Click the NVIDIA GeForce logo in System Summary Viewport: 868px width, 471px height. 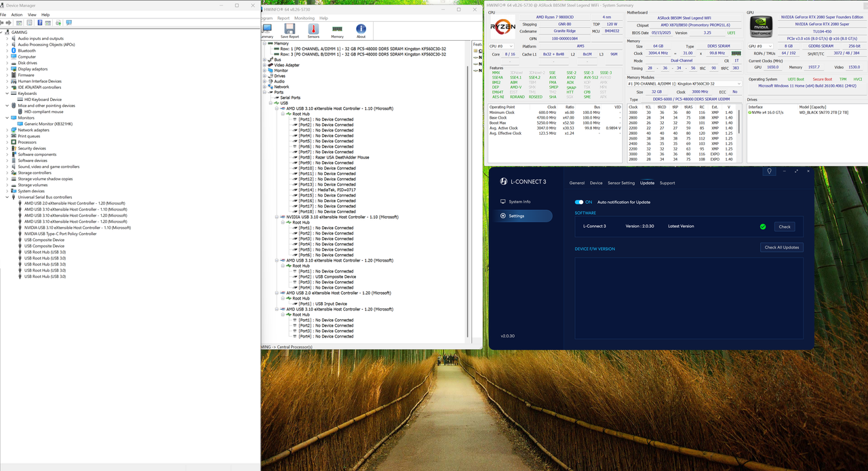(x=760, y=27)
